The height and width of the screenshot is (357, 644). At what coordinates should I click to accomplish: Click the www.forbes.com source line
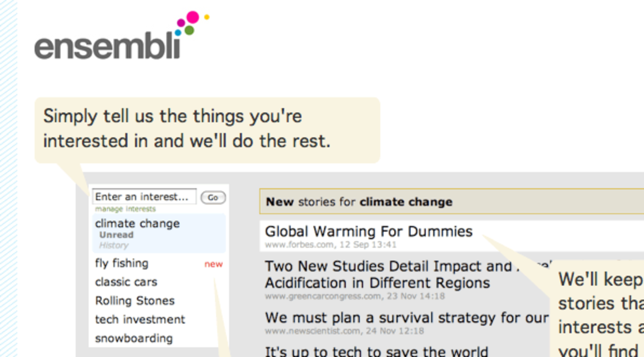coord(331,245)
